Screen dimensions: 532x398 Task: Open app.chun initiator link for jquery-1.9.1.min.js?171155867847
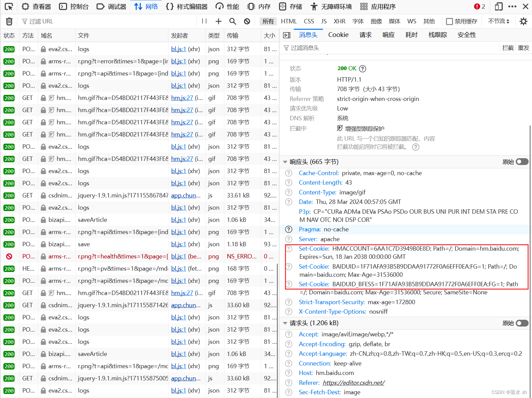(186, 195)
